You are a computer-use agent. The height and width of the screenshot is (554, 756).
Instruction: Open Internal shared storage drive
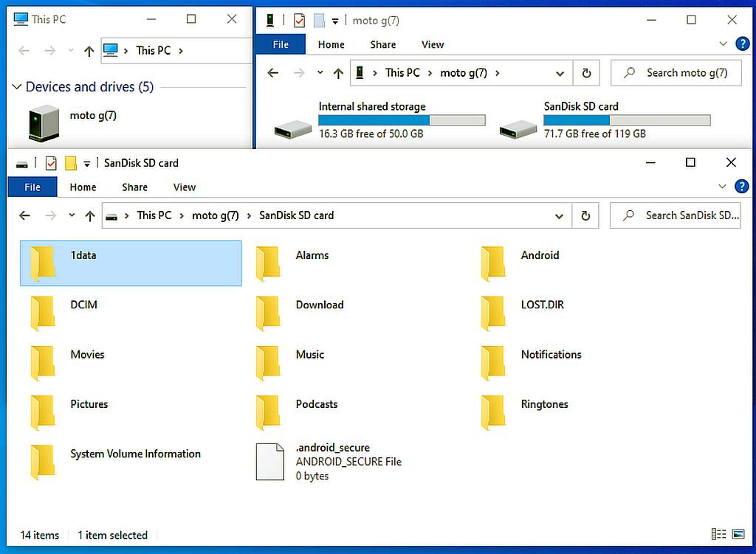tap(379, 120)
